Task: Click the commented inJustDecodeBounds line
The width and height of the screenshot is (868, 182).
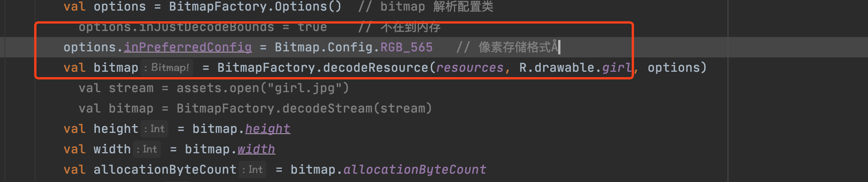Action: (260, 27)
